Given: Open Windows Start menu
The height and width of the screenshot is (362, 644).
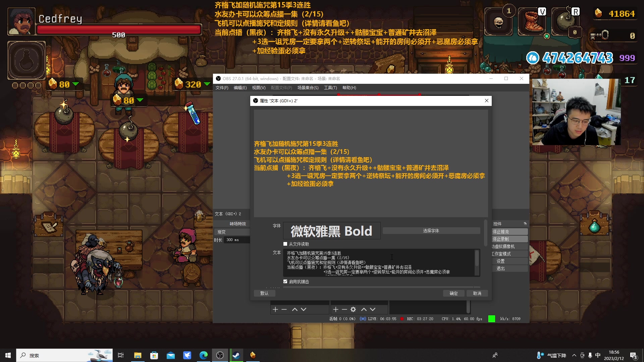Looking at the screenshot, I should [x=8, y=355].
